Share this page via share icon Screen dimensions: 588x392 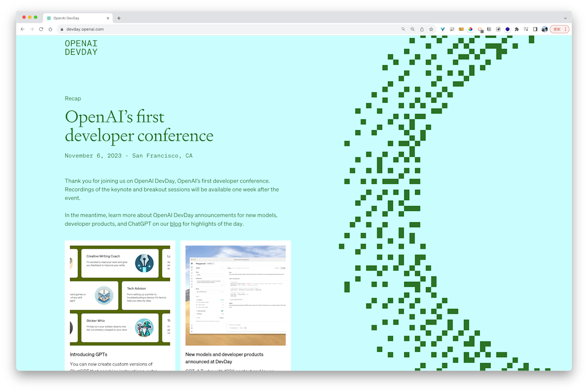(422, 29)
